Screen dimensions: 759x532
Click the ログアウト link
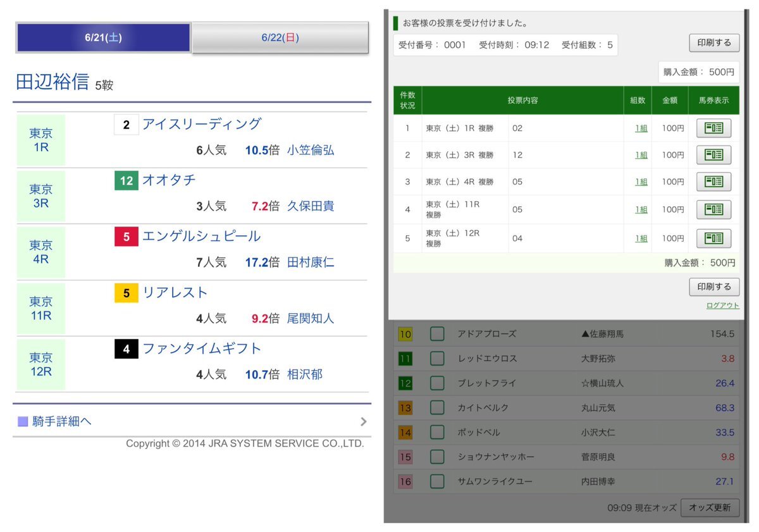pos(722,306)
